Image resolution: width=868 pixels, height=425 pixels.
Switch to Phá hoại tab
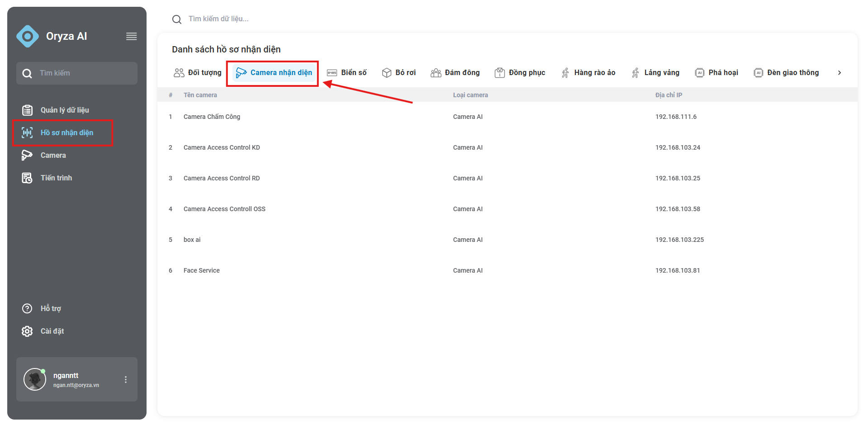coord(716,73)
